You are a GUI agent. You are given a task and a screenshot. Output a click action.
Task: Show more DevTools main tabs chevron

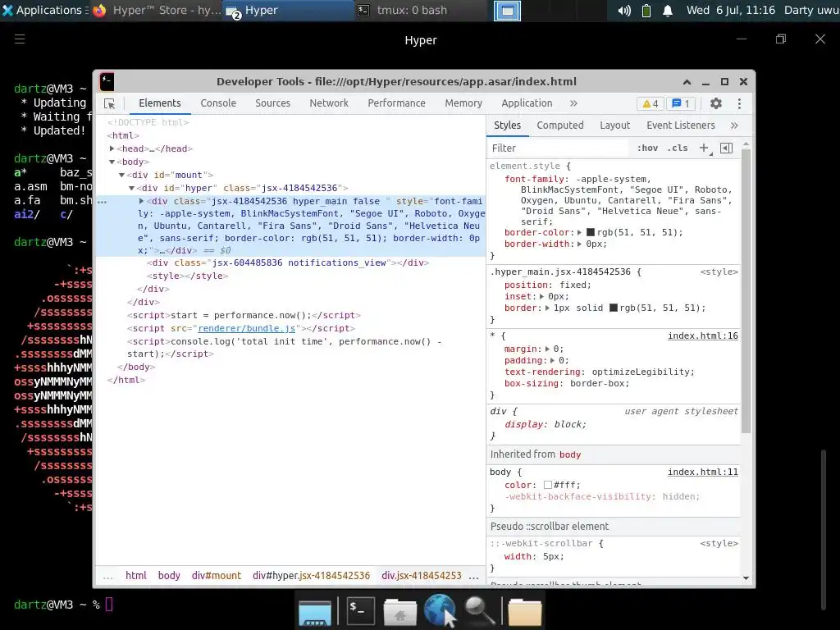coord(573,103)
